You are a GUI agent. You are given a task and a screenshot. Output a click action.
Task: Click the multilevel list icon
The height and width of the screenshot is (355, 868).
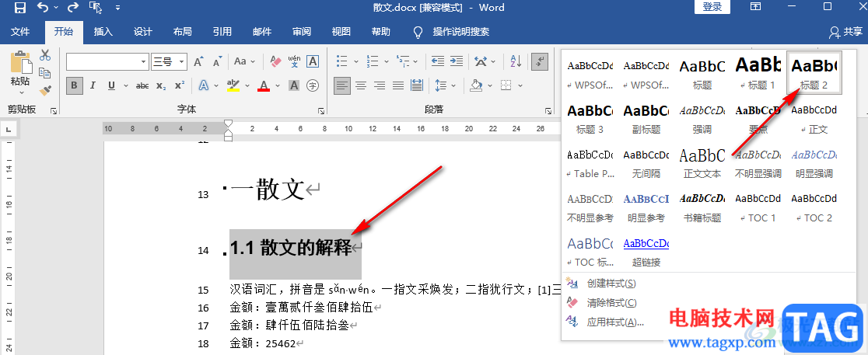pos(402,61)
